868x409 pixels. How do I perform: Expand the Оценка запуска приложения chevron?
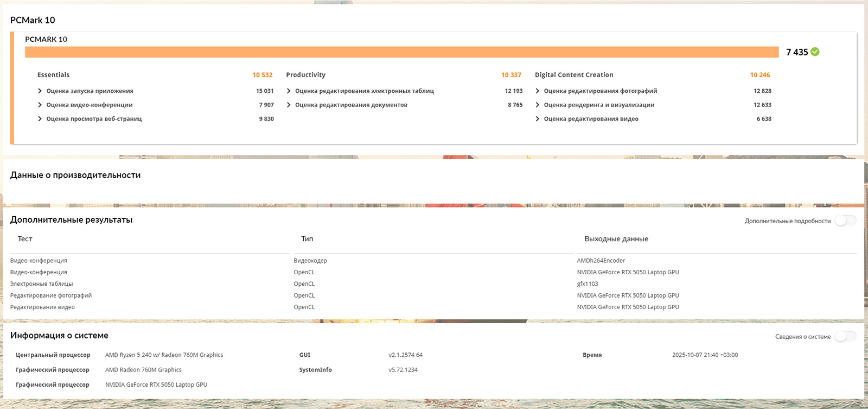coord(40,91)
